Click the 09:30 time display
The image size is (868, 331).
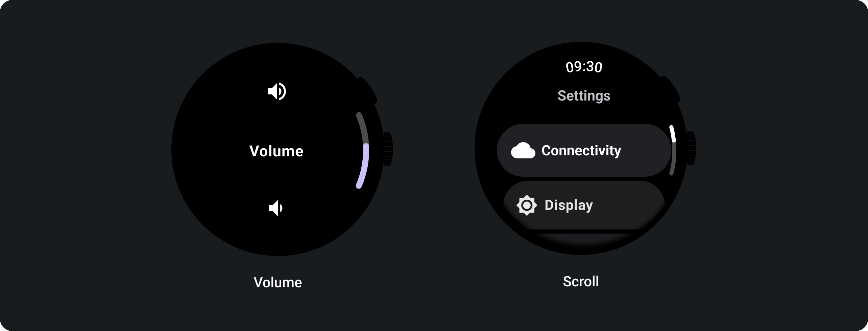pyautogui.click(x=584, y=67)
